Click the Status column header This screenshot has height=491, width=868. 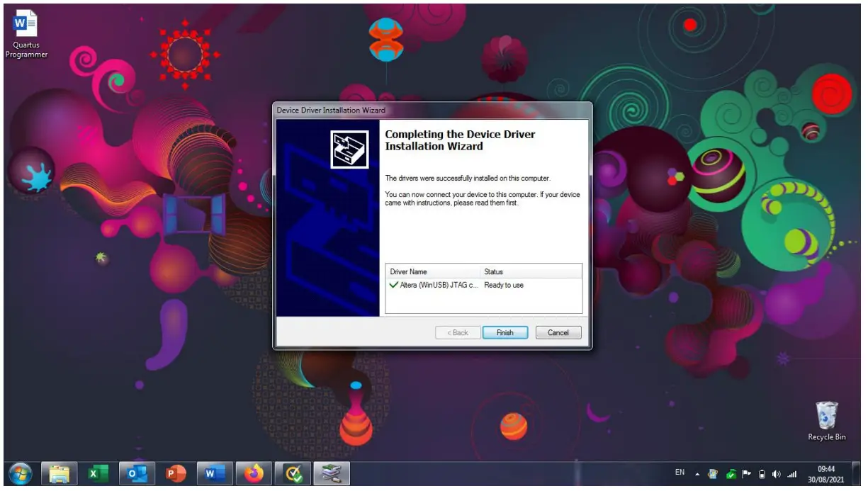tap(531, 271)
